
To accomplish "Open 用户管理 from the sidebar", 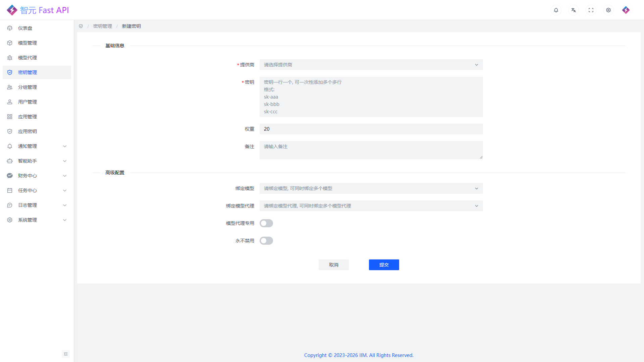I will click(28, 102).
